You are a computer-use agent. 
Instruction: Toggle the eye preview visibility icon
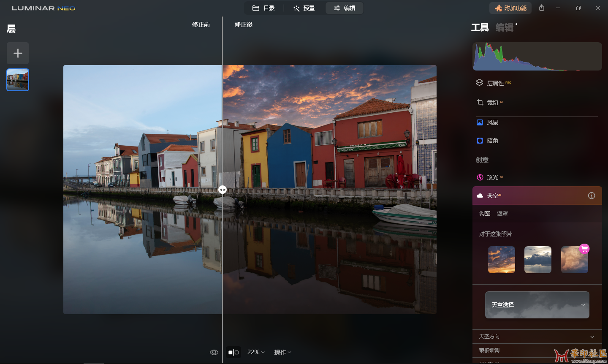(x=214, y=352)
